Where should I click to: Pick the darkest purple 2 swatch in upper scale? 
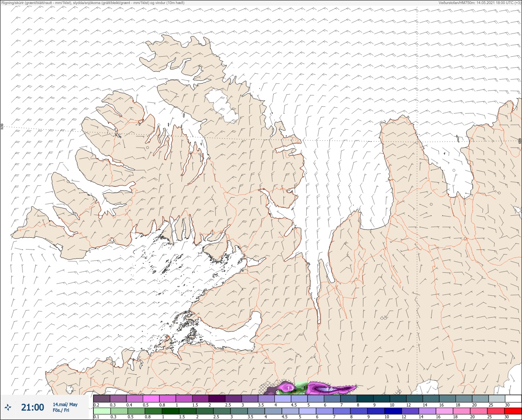point(217,398)
